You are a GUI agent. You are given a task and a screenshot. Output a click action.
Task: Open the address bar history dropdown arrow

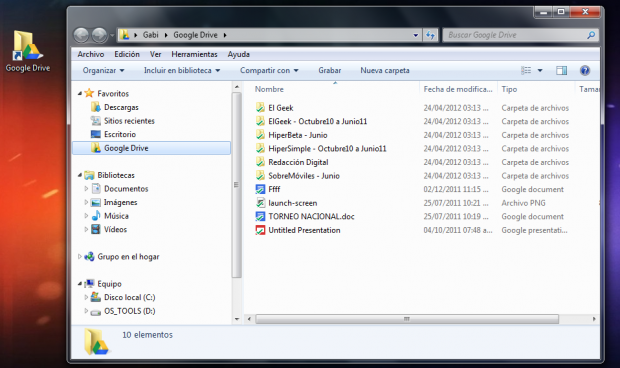[x=416, y=35]
